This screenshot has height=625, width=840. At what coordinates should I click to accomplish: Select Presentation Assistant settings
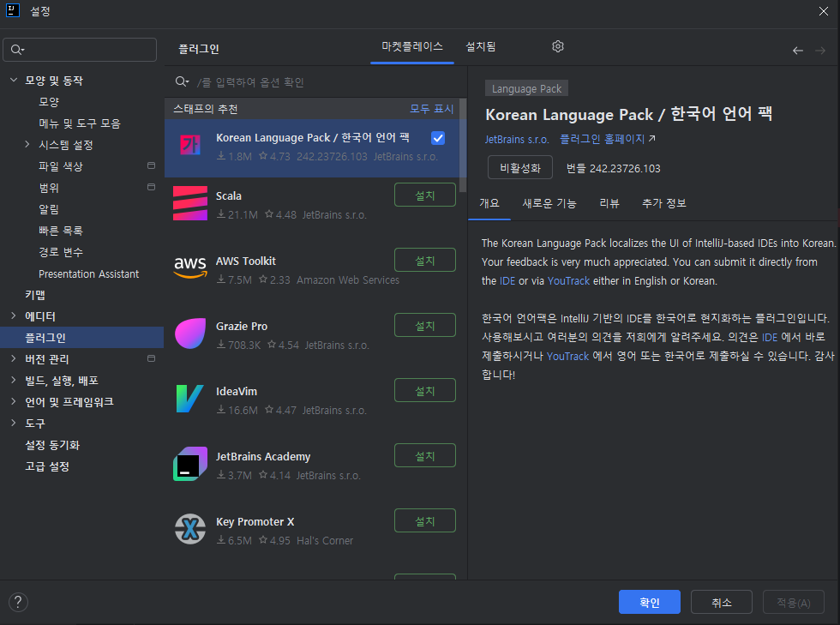(88, 273)
